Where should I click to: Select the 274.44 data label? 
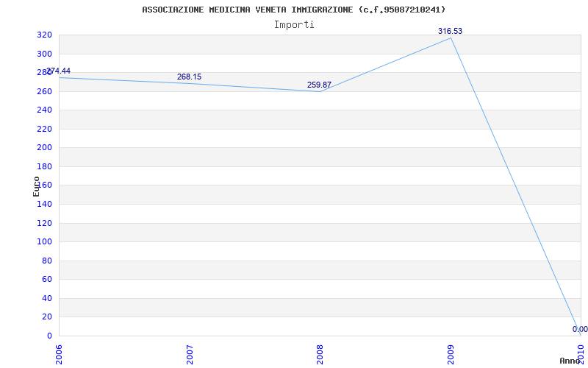tap(59, 71)
